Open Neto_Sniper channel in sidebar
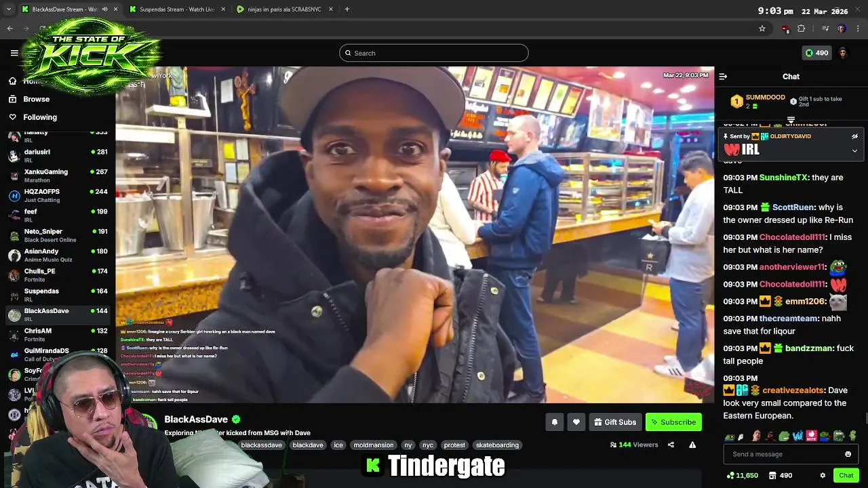 [x=58, y=235]
